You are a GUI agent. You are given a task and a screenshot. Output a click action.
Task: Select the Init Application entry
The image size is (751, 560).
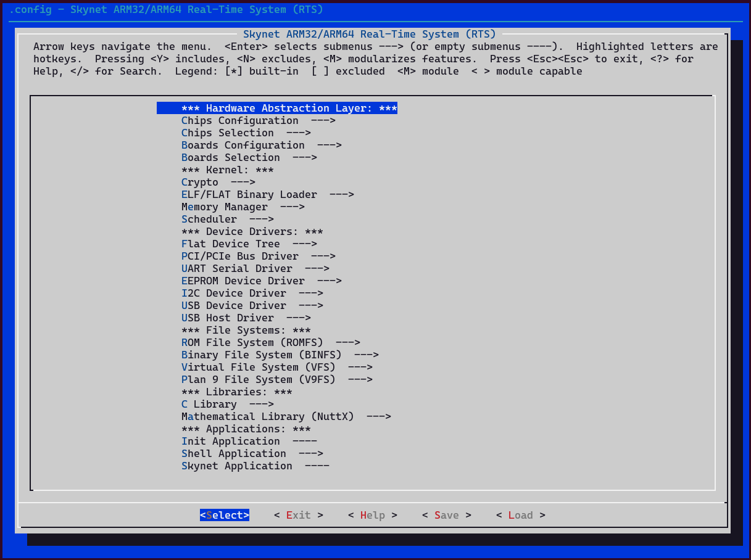(249, 441)
